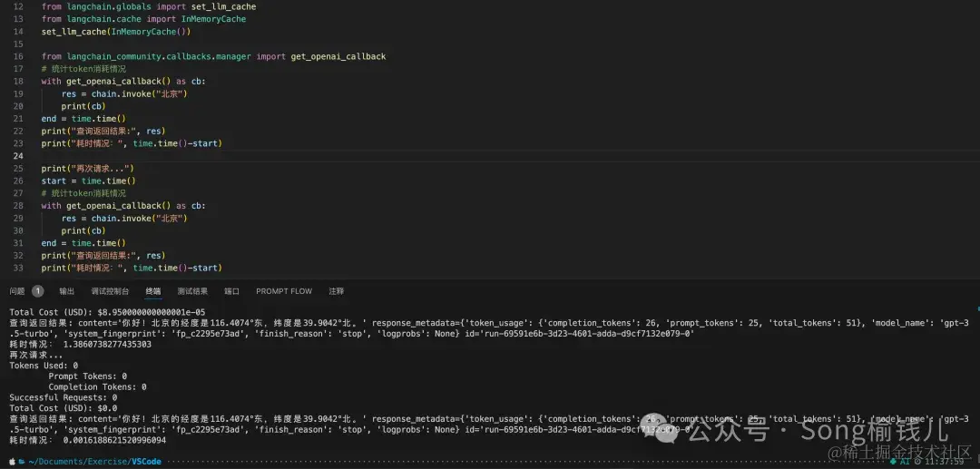Viewport: 980px width, 469px height.
Task: Click the folder icon in terminal prompt
Action: pyautogui.click(x=21, y=462)
